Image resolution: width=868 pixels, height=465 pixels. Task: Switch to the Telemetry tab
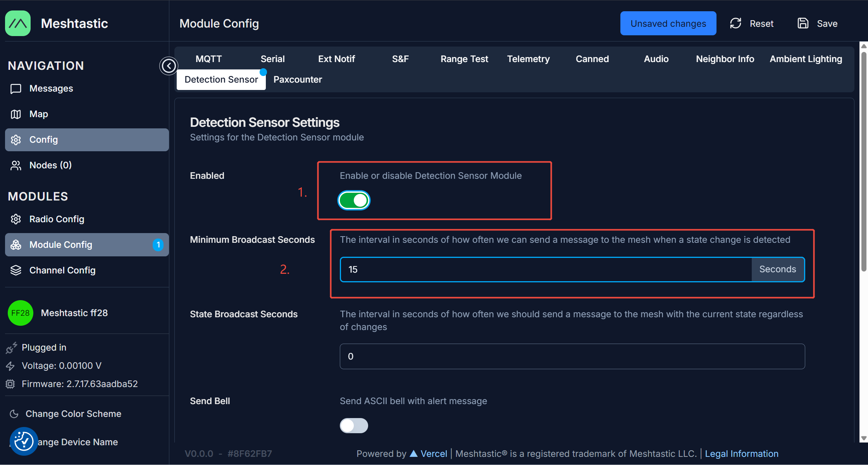528,59
